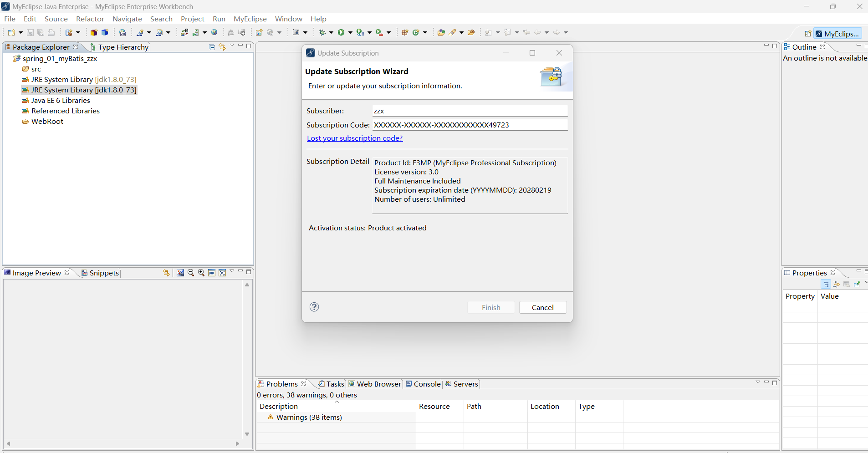The width and height of the screenshot is (868, 453).
Task: Click the Open Type folder icon
Action: coord(441,32)
